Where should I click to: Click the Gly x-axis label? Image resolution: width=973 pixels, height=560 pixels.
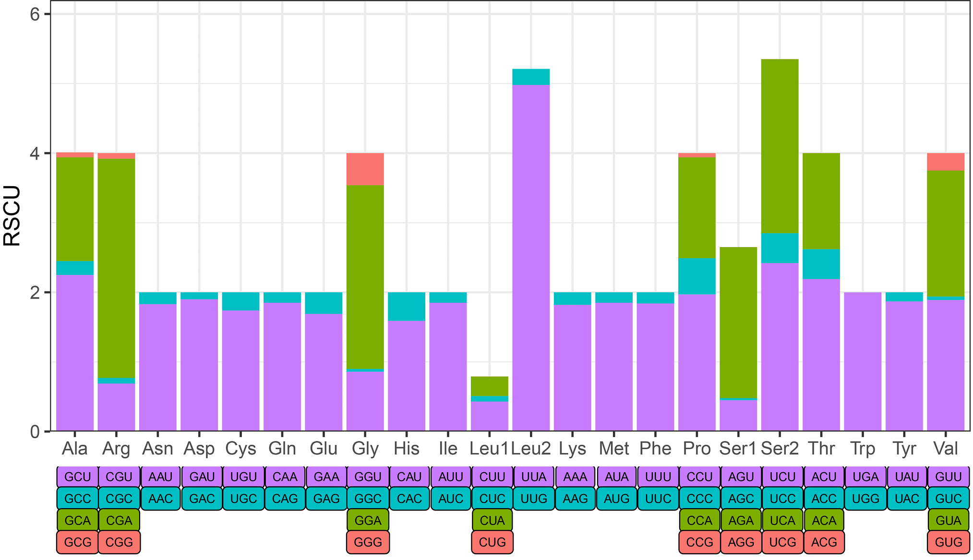[365, 449]
